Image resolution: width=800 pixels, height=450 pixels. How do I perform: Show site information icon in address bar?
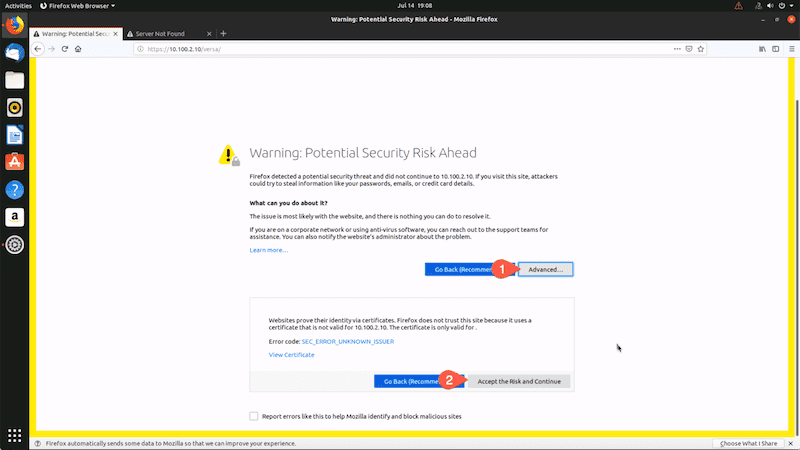(140, 49)
